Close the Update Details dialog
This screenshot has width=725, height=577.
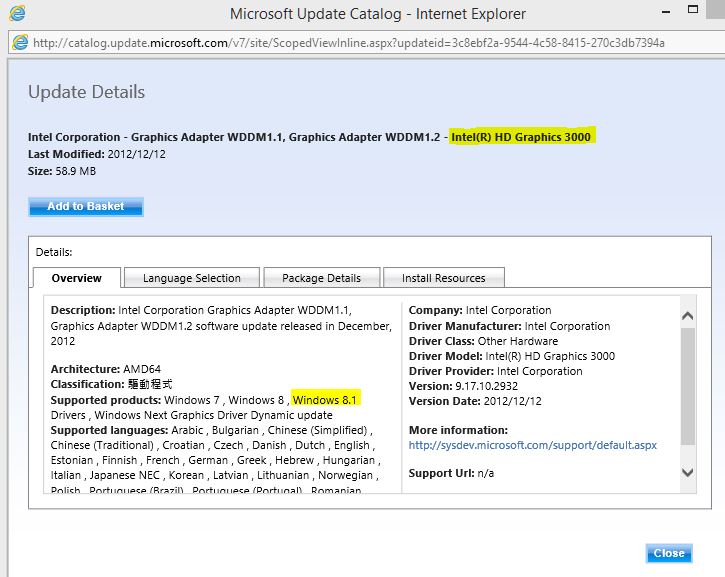[x=669, y=553]
